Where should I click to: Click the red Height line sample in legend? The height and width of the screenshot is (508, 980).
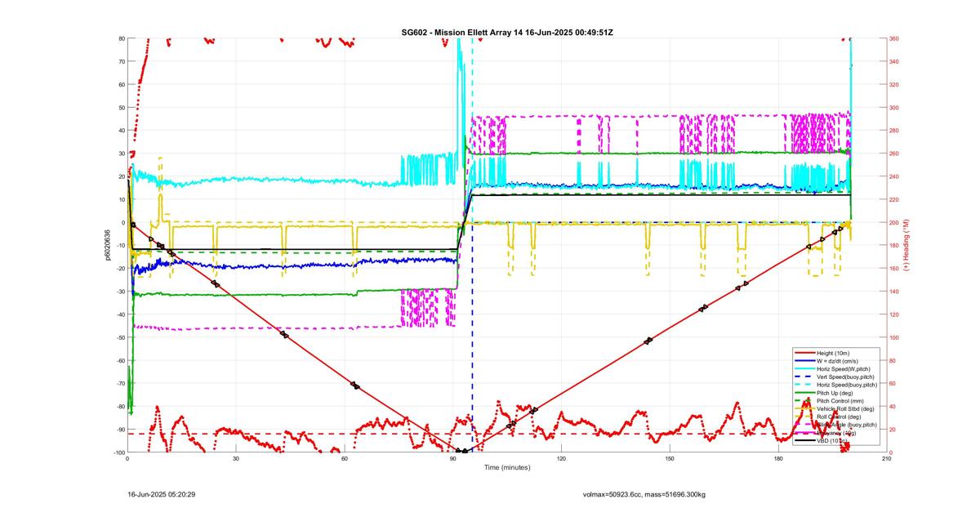coord(804,353)
